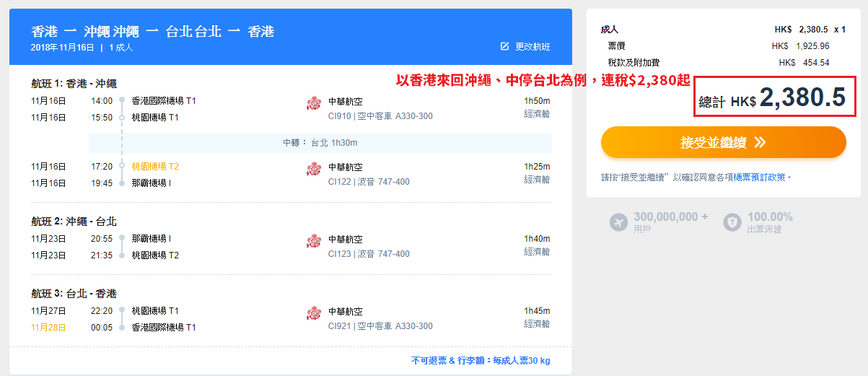Click the edit icon beside 更改航班
Image resolution: width=868 pixels, height=376 pixels.
tap(505, 46)
